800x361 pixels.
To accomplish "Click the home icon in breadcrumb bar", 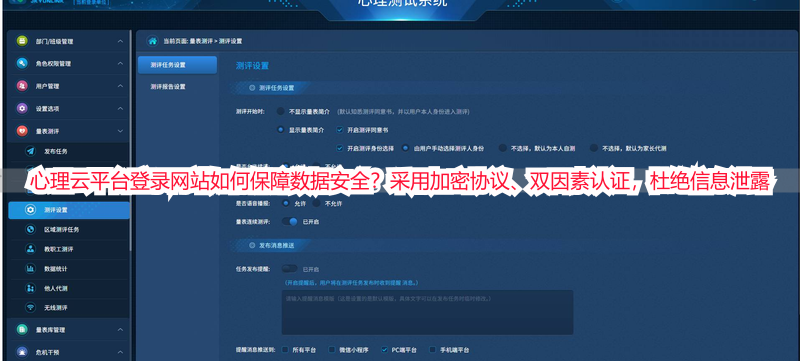I will click(152, 41).
